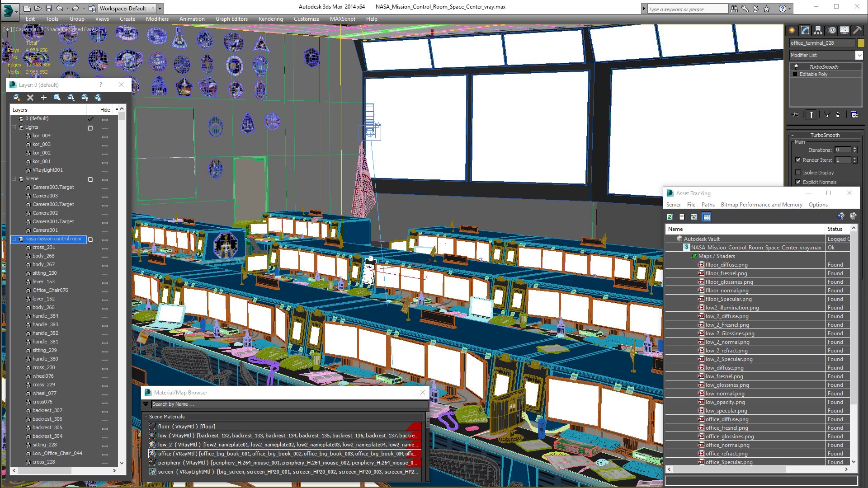This screenshot has height=488, width=868.
Task: Toggle TurboSmooth modifier lightbulb on/off
Action: (796, 67)
